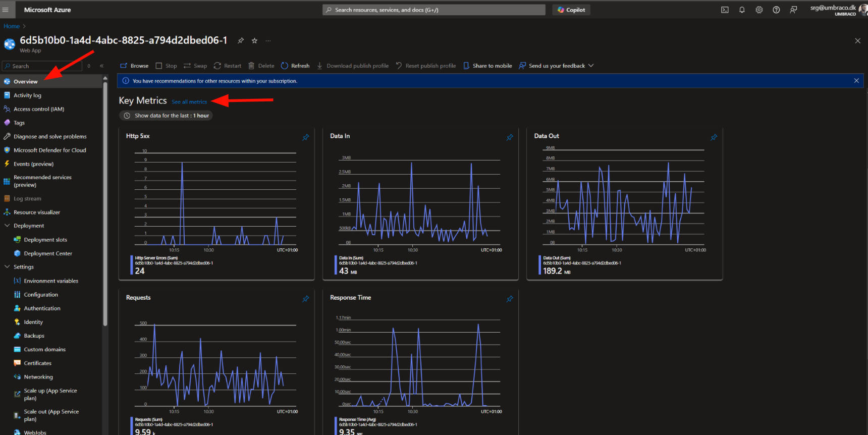Pin the Data Out chart to dashboard
This screenshot has width=868, height=435.
[x=714, y=137]
